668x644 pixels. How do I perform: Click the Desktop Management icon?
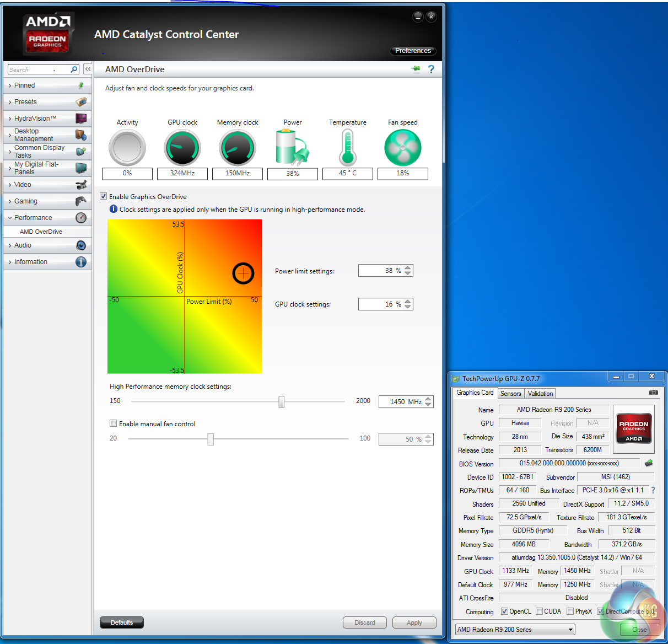click(x=81, y=135)
